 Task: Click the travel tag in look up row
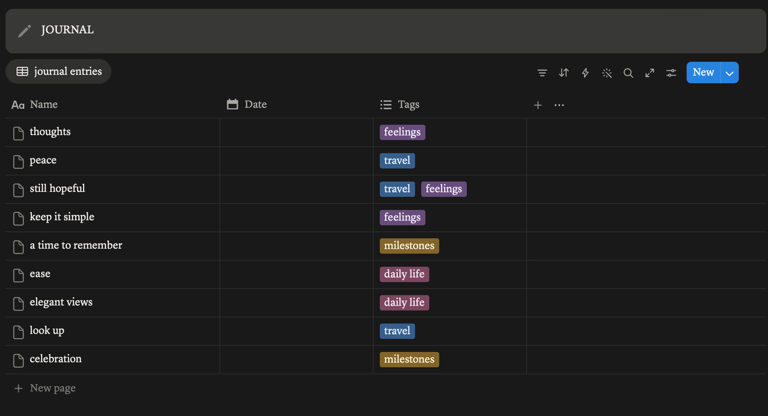click(x=397, y=331)
